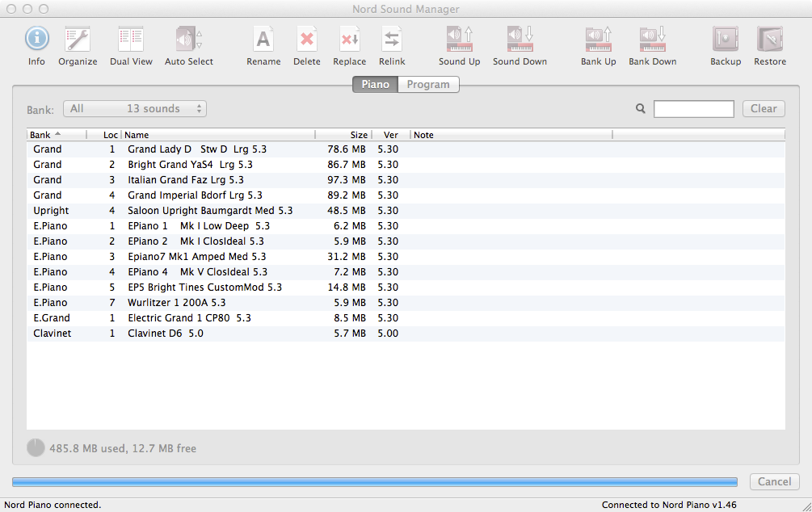This screenshot has height=512, width=812.
Task: Sort by the Loc column header
Action: click(104, 135)
